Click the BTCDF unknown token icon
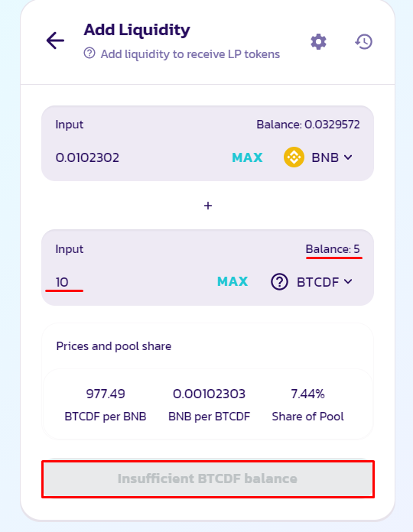This screenshot has width=413, height=532. point(280,281)
